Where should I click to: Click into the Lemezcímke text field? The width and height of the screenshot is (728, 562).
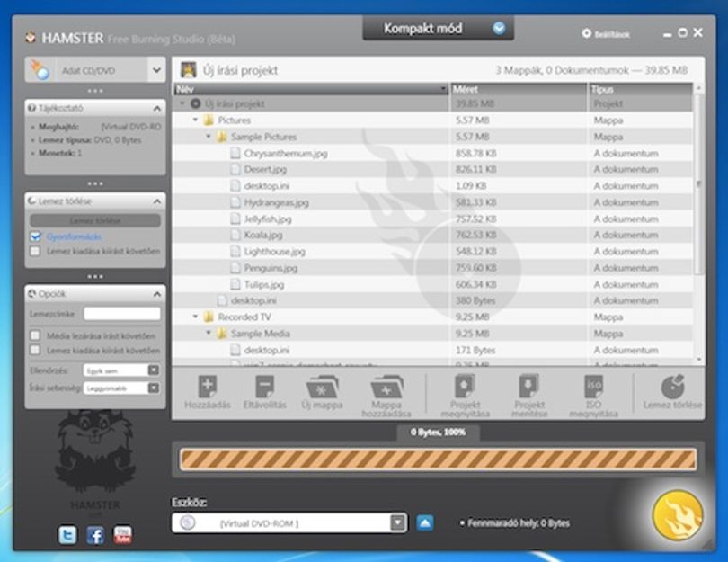(x=122, y=314)
